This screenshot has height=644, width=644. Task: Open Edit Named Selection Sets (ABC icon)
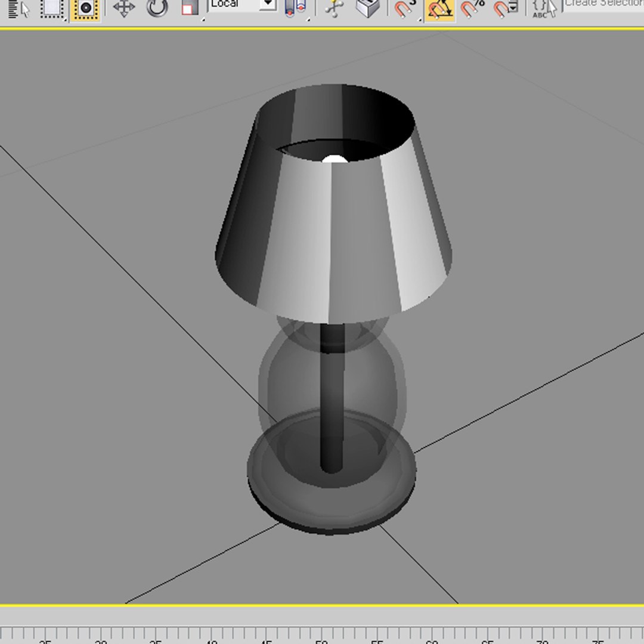point(544,9)
